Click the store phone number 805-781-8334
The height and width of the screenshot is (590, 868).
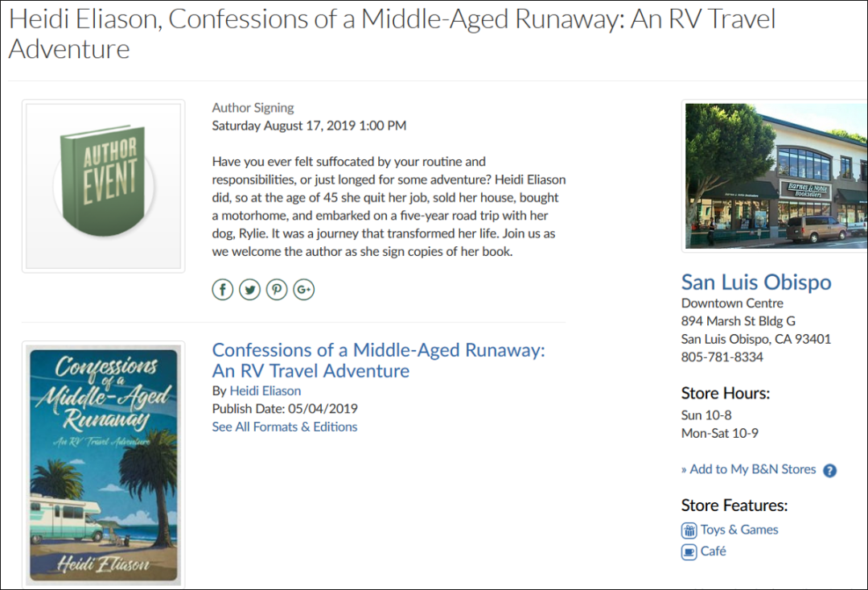pos(722,357)
